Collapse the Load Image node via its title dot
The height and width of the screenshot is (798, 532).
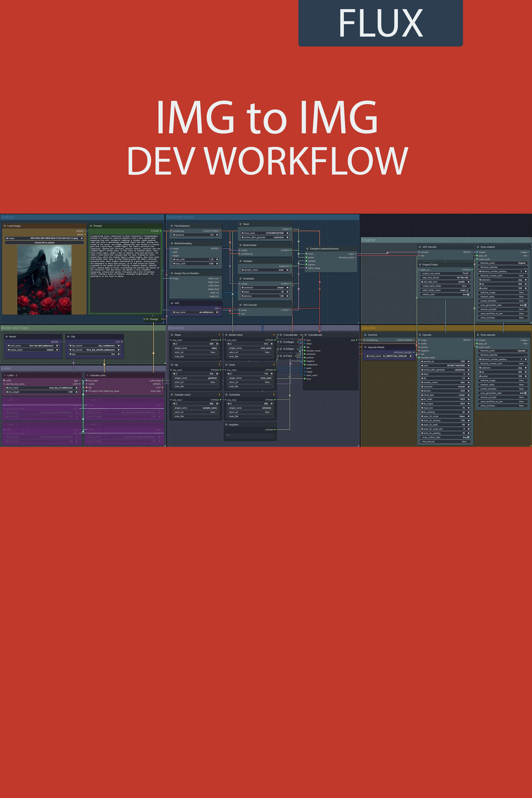5,226
